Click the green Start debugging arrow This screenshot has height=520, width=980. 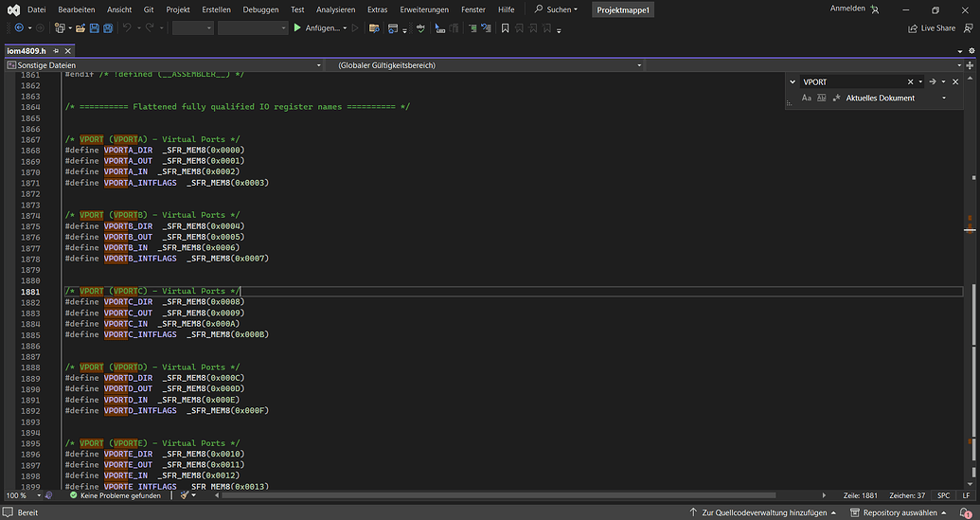[296, 28]
